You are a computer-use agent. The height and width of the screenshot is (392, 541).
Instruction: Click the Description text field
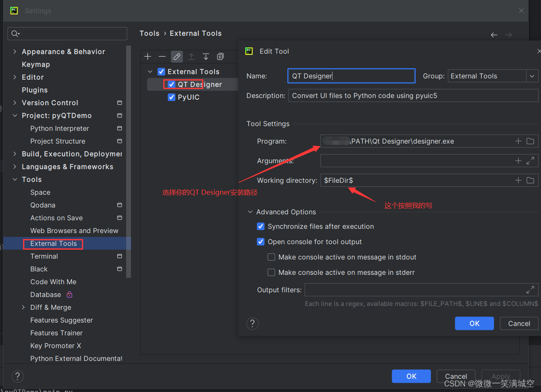414,95
